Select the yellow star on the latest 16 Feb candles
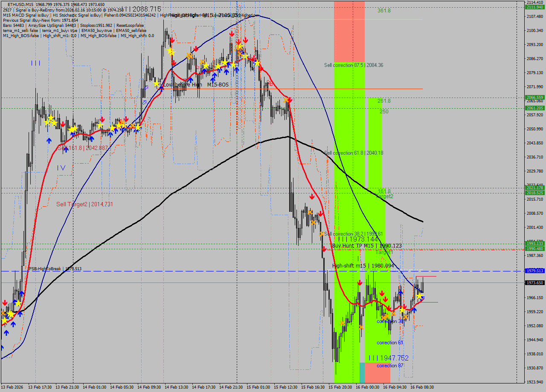 point(418,297)
